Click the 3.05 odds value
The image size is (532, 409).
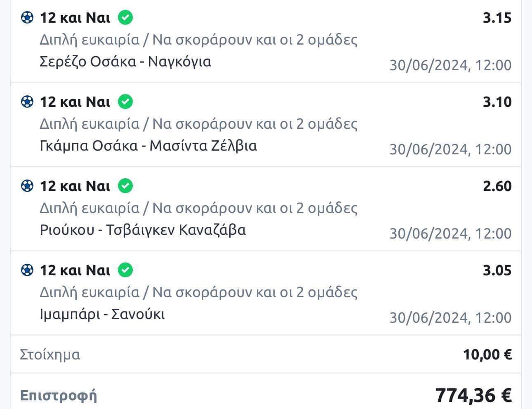[x=497, y=270]
